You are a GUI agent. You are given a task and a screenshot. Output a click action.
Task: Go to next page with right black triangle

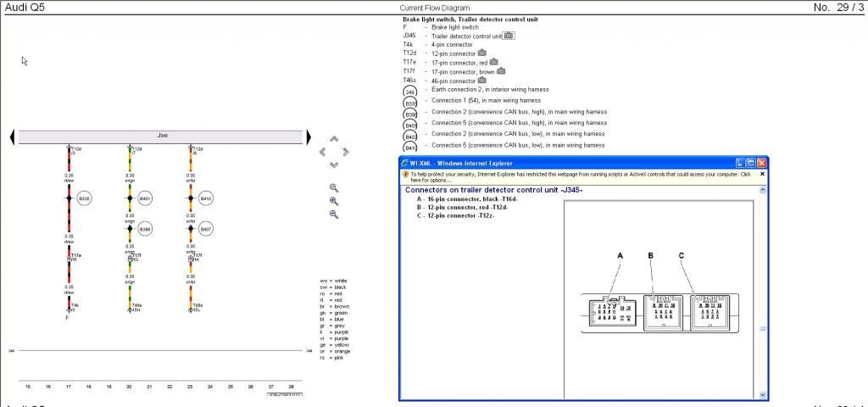click(309, 137)
